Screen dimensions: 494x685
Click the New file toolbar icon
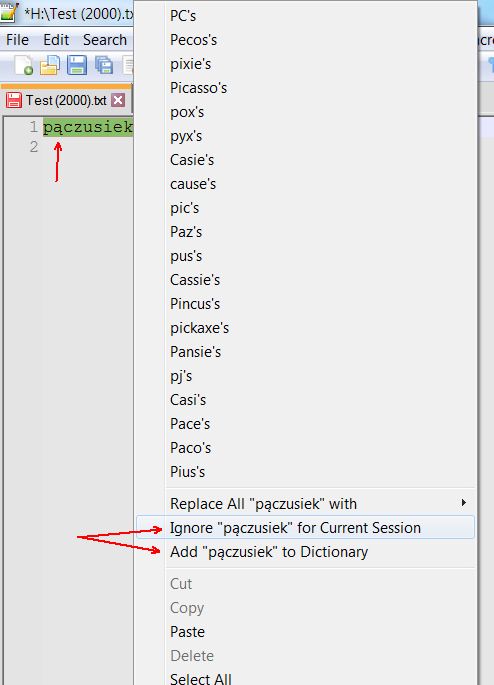click(x=24, y=66)
